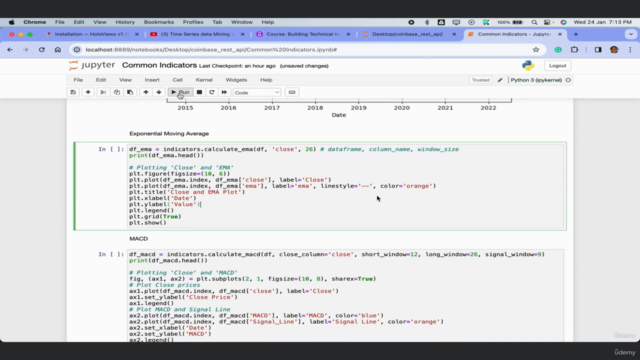The height and width of the screenshot is (360, 640).
Task: Open the command palette keyboard icon
Action: click(x=292, y=92)
